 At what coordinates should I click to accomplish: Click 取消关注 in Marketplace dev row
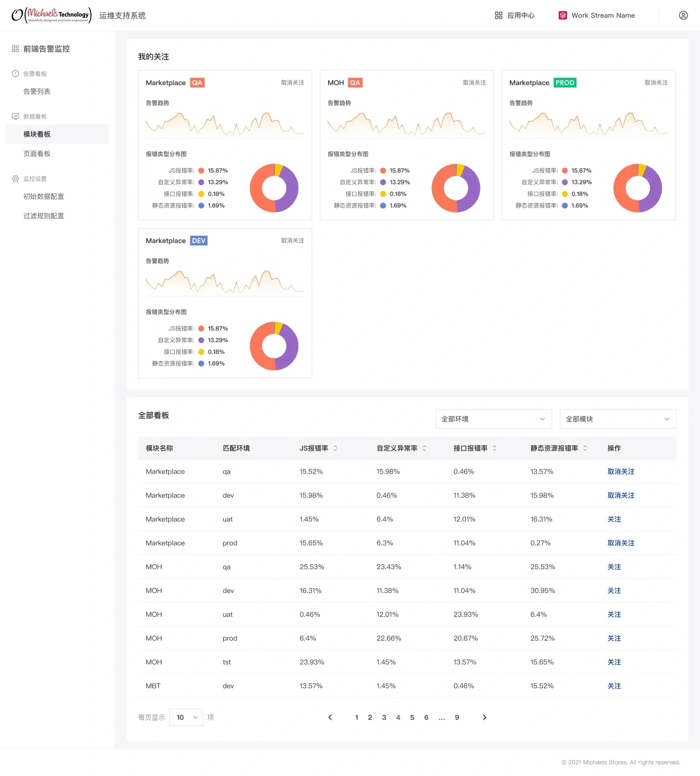click(621, 495)
